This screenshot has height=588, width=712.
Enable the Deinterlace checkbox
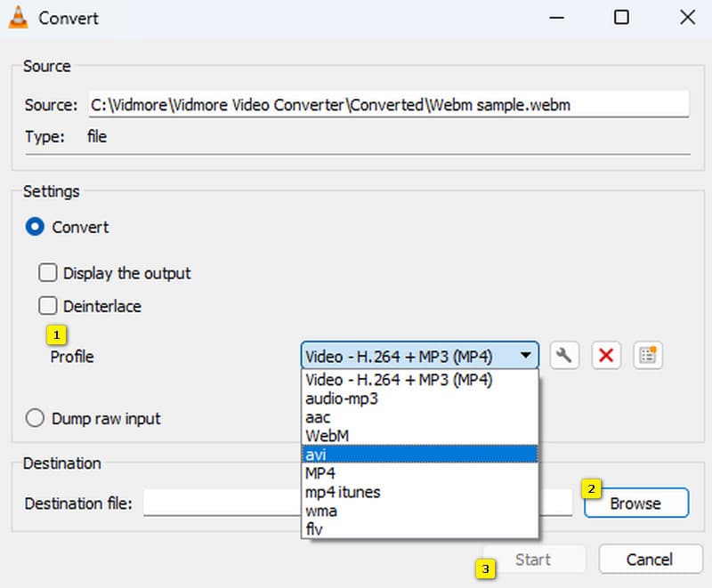point(48,306)
